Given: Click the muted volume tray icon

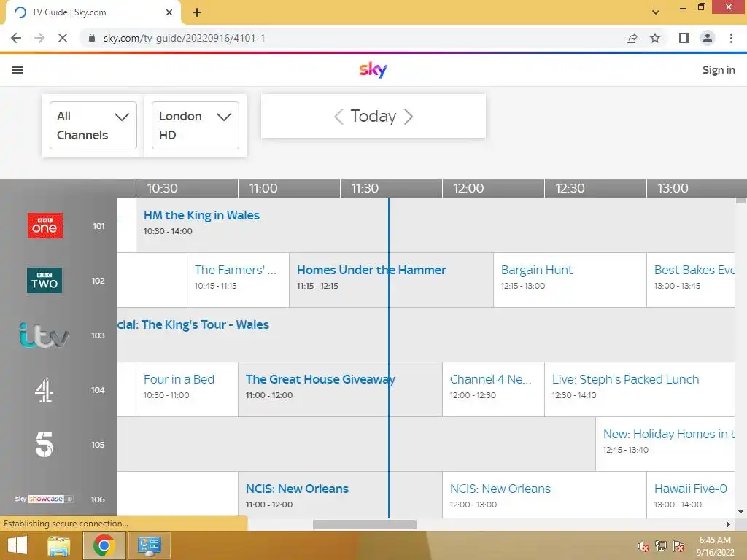Looking at the screenshot, I should [x=643, y=546].
